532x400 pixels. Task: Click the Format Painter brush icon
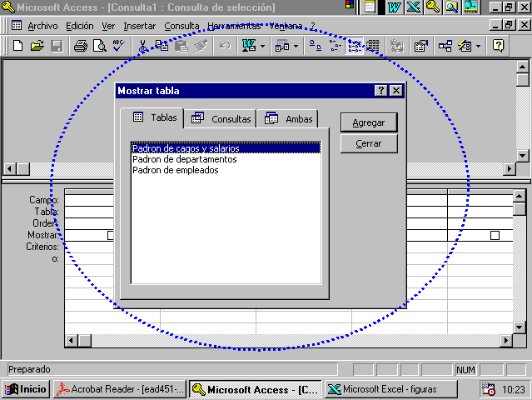tap(201, 46)
